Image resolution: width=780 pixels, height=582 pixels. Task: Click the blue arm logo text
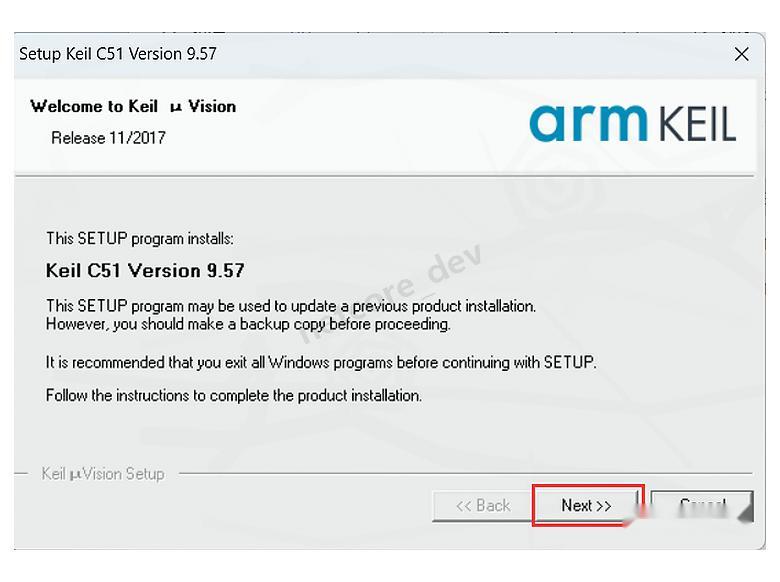point(588,122)
